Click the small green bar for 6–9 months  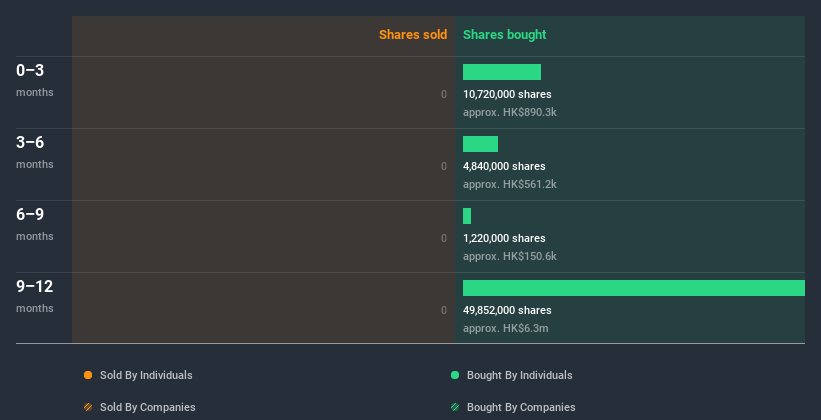point(467,216)
